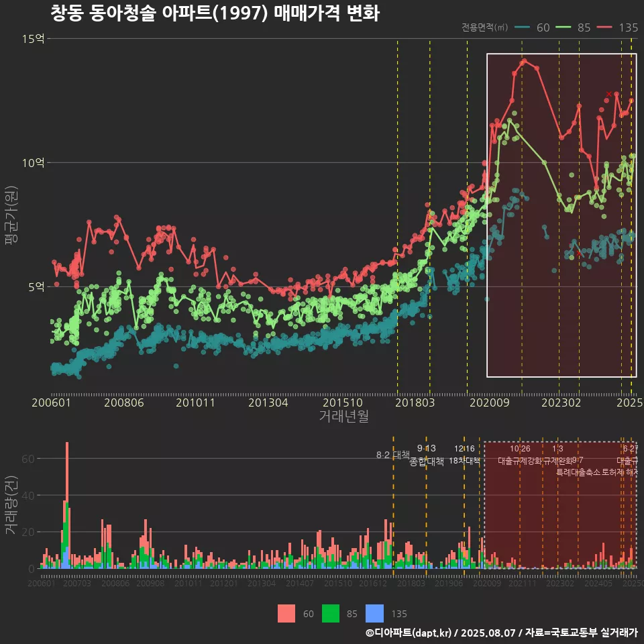Click the '201201' label on the volume chart axis

pos(224,583)
